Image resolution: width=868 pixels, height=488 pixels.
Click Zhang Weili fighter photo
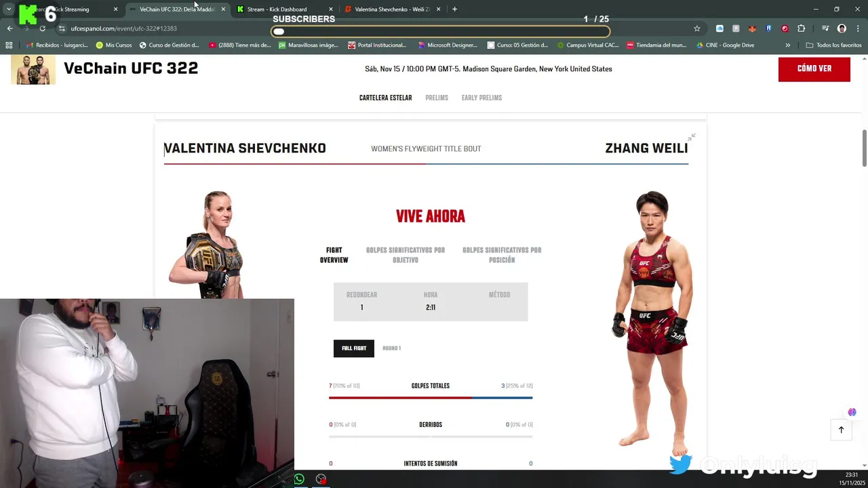click(x=652, y=324)
